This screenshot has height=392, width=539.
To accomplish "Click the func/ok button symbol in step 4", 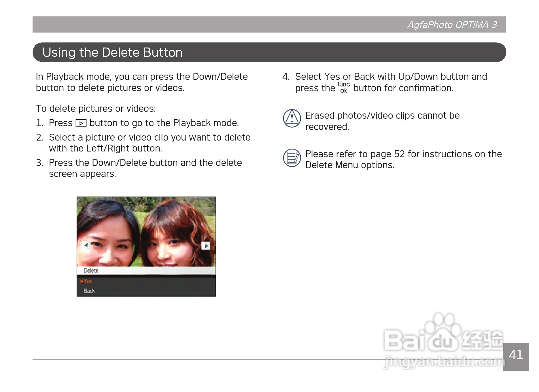I will click(x=344, y=87).
